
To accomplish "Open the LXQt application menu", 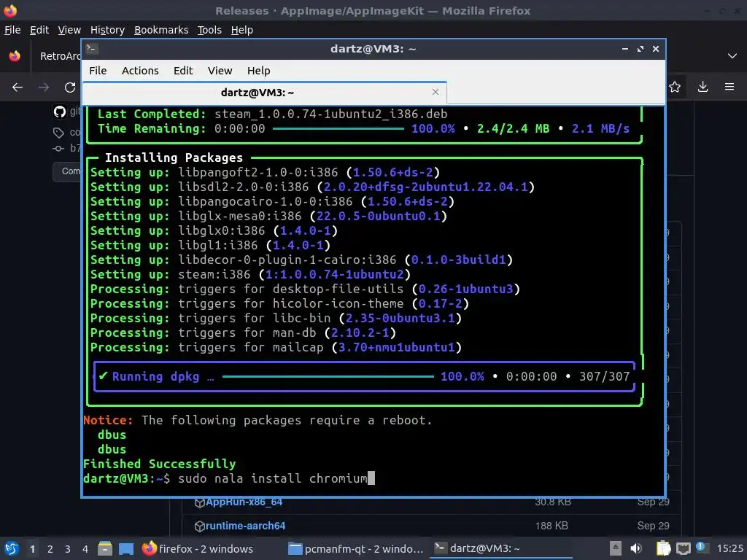I will tap(12, 548).
